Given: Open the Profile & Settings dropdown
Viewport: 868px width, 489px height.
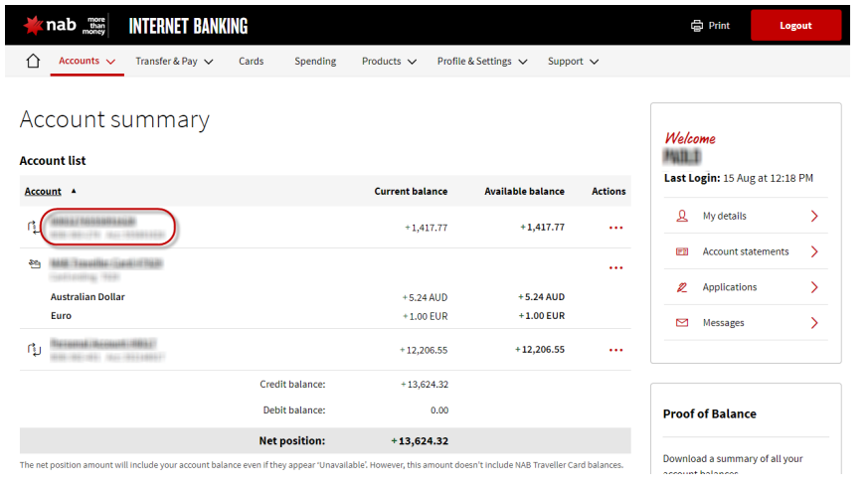Looking at the screenshot, I should coord(481,61).
